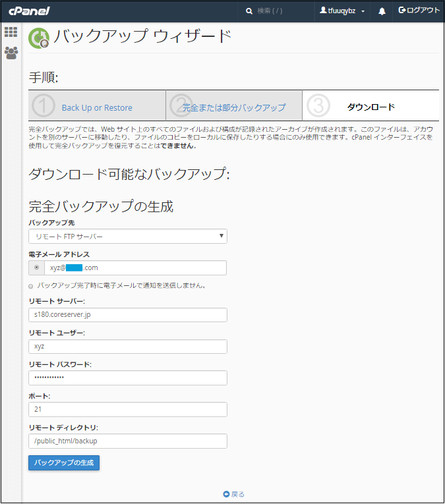This screenshot has width=445, height=504.
Task: Click the back arrow icon next to 戻る
Action: point(226,494)
